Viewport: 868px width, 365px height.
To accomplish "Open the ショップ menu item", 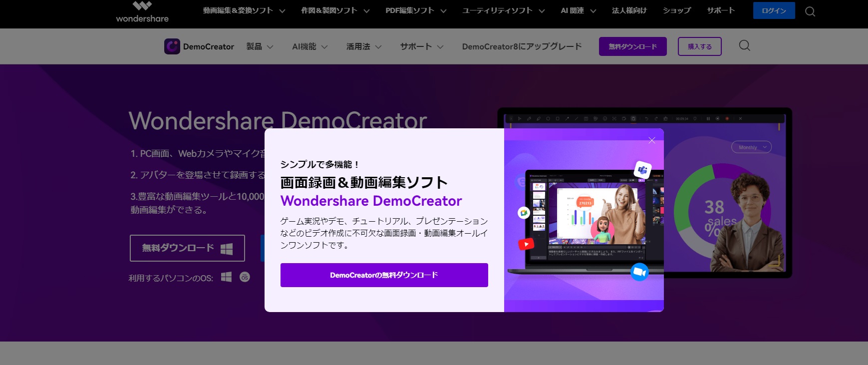I will (x=676, y=10).
